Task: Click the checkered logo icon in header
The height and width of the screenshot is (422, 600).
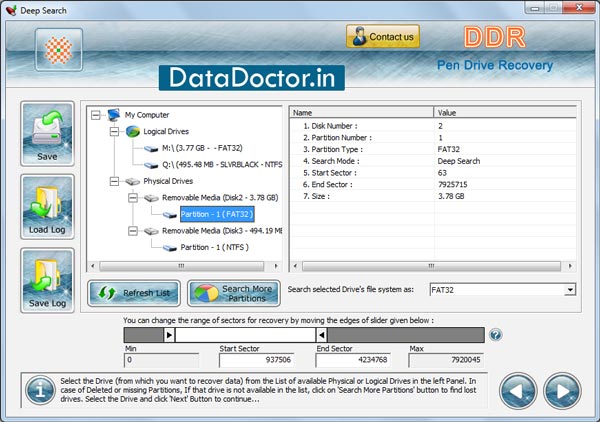Action: (x=59, y=50)
